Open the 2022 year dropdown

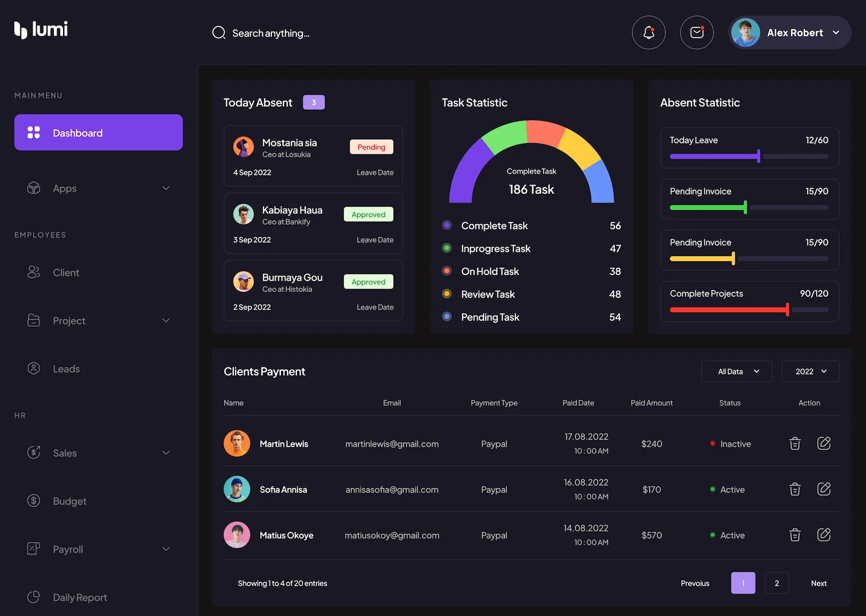(x=810, y=371)
